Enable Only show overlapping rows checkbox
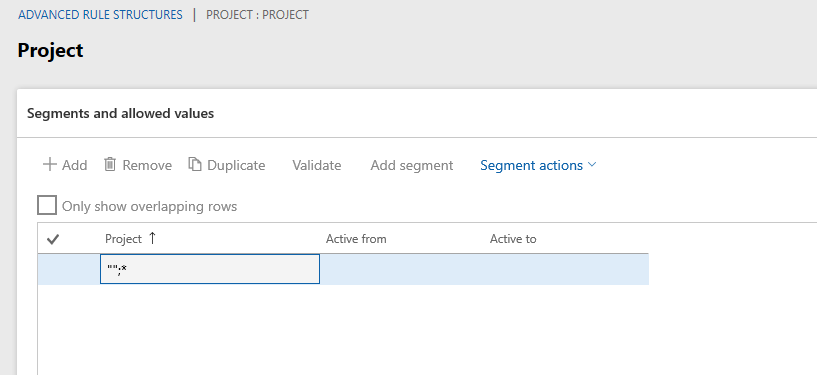 tap(47, 206)
